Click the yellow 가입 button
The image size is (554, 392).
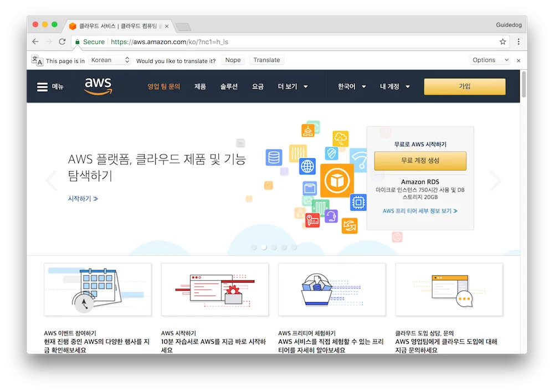coord(465,86)
